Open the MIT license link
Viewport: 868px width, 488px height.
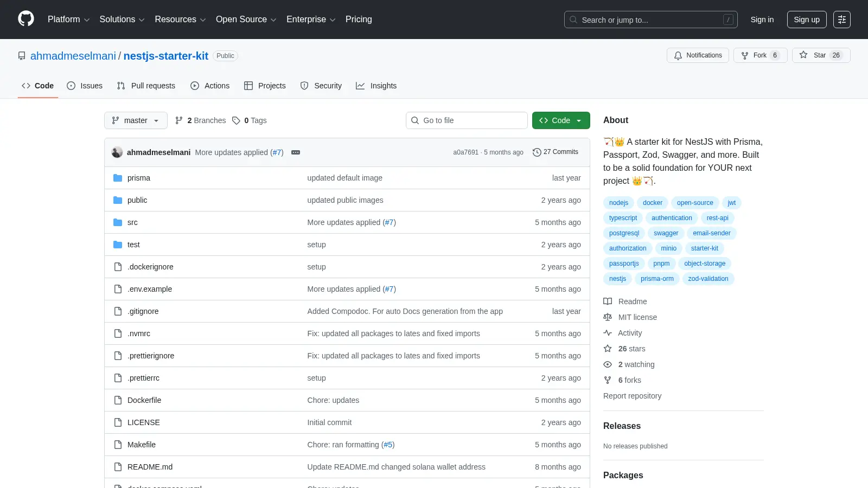(x=630, y=317)
